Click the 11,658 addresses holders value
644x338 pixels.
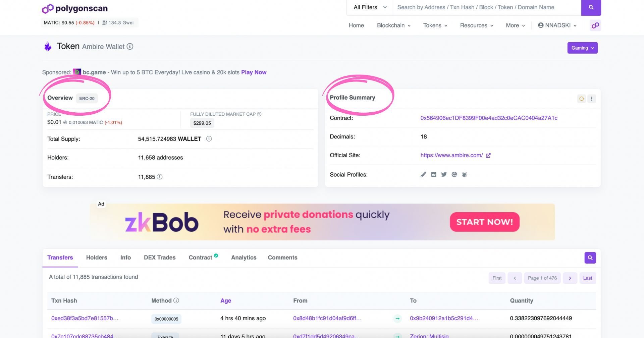tap(160, 158)
